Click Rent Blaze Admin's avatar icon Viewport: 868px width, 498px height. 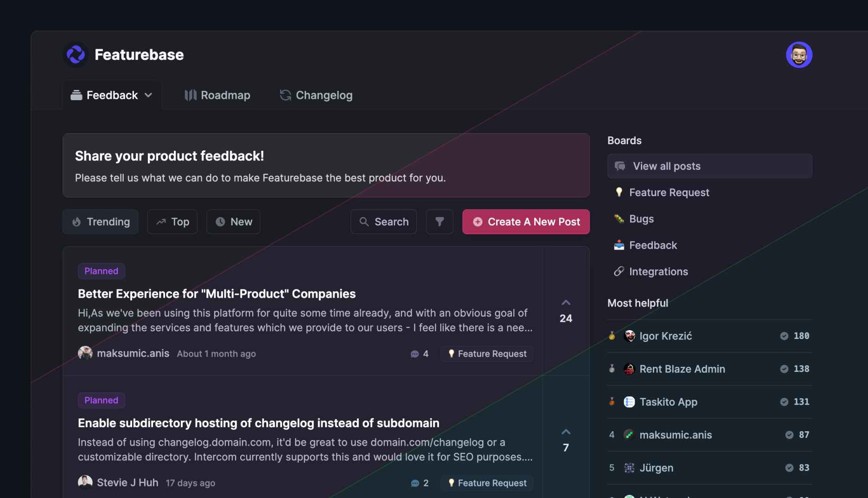629,369
